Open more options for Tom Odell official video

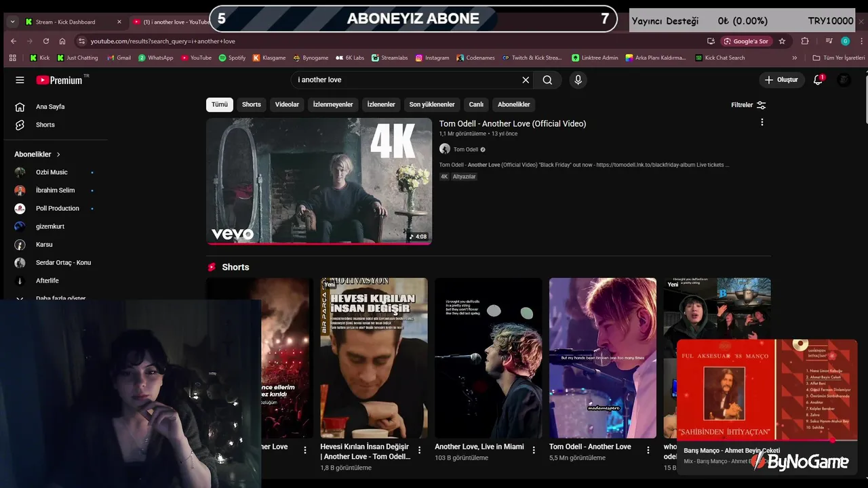point(762,123)
